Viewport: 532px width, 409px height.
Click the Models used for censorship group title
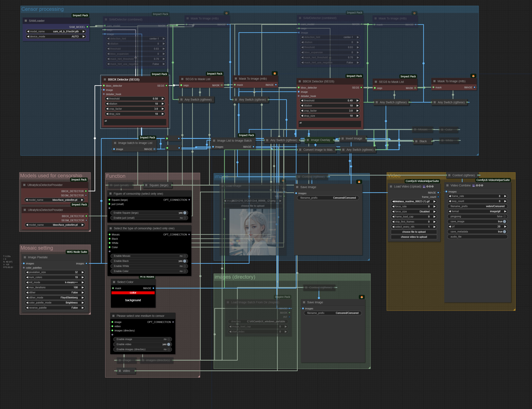[51, 175]
